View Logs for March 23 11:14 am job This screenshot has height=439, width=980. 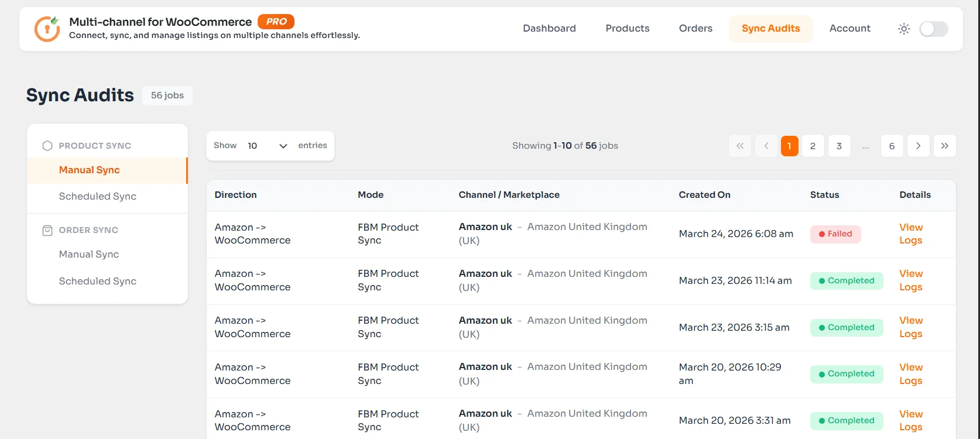911,280
